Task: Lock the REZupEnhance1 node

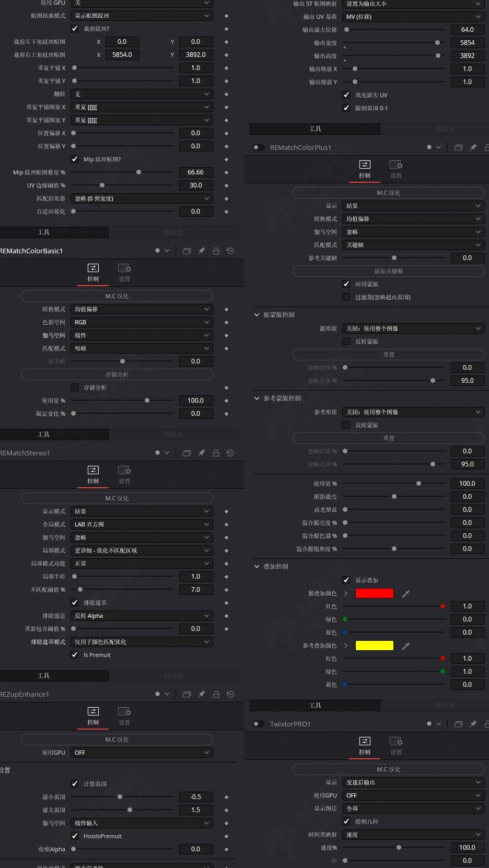Action: coord(216,694)
